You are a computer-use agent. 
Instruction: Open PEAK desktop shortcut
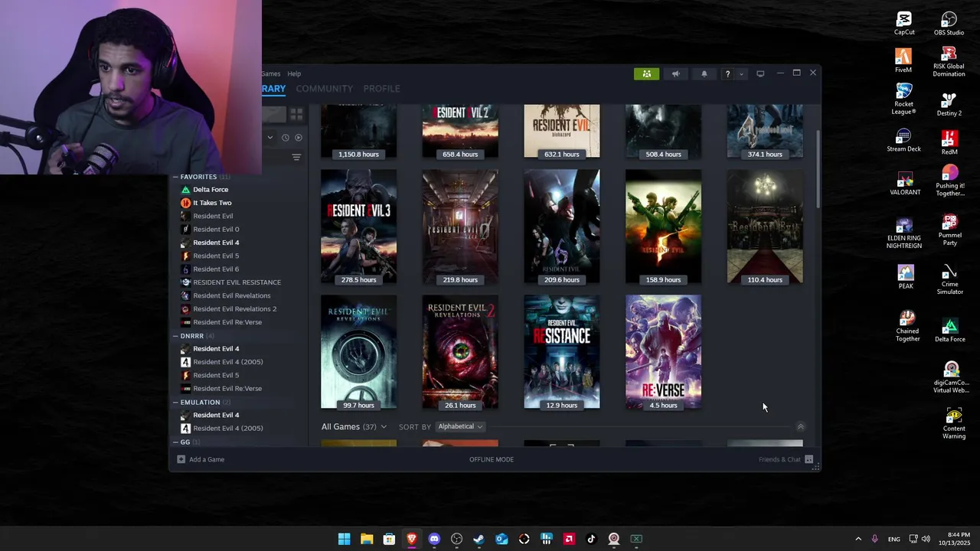[x=906, y=277]
